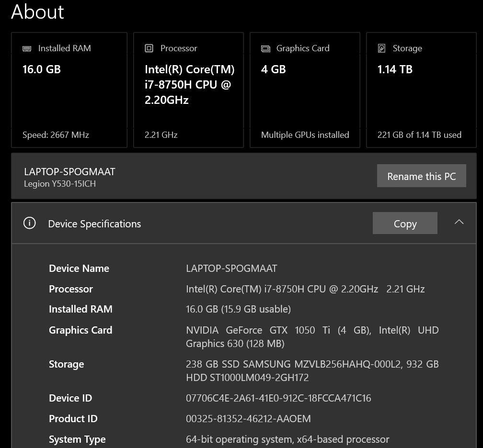Click the LAPTOP-SPOGMAAT device name
The width and height of the screenshot is (483, 448).
[x=69, y=171]
